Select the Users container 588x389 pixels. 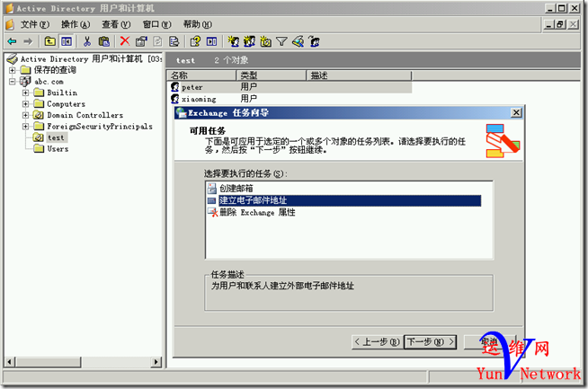[58, 149]
